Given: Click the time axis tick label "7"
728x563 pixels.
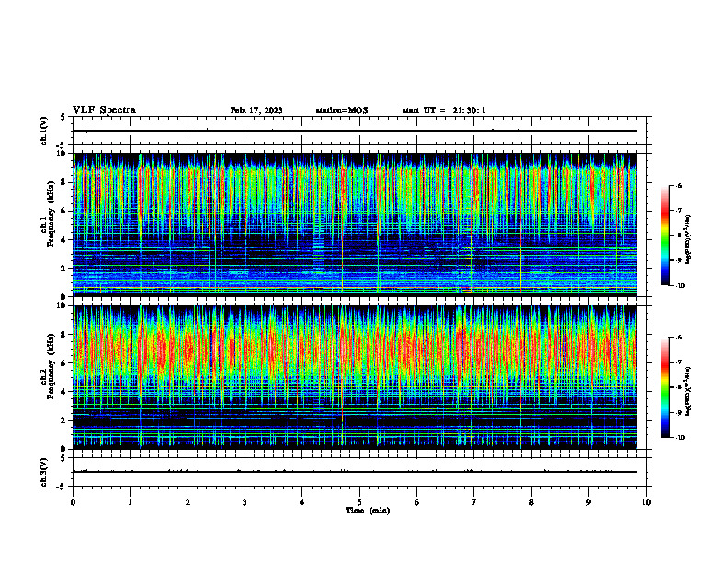Looking at the screenshot, I should [x=474, y=502].
